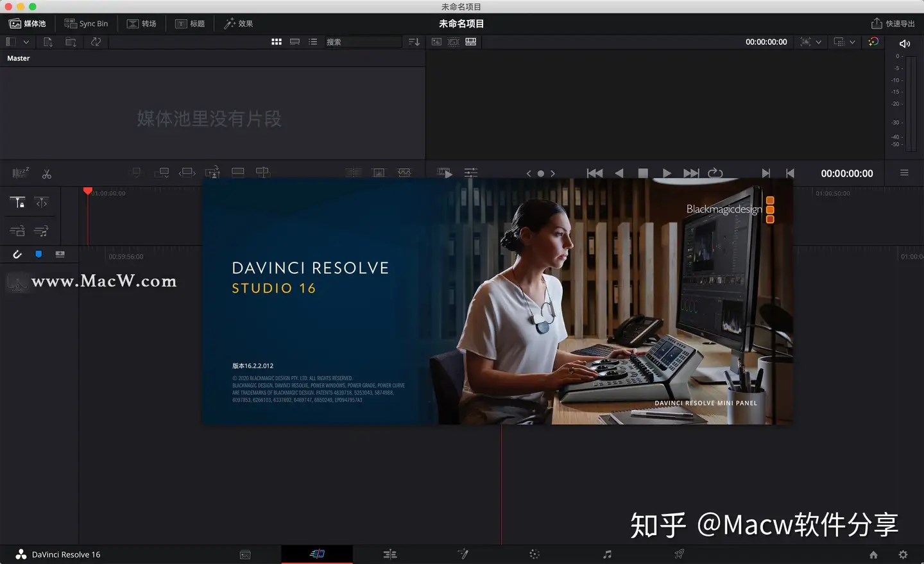
Task: Switch viewer to source clip mode
Action: click(436, 42)
